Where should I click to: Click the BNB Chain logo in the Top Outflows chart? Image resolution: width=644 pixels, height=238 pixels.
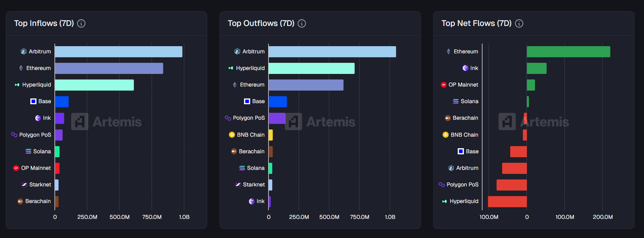[232, 135]
